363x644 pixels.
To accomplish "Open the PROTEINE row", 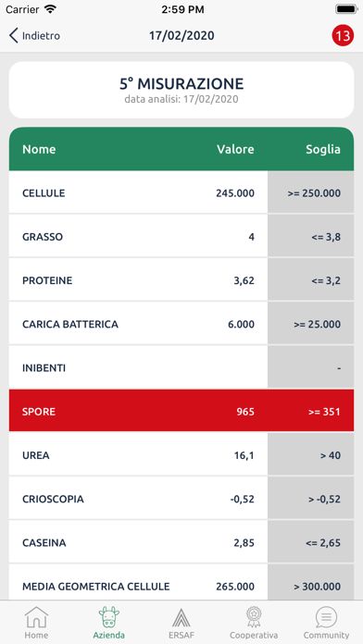I will coord(181,279).
